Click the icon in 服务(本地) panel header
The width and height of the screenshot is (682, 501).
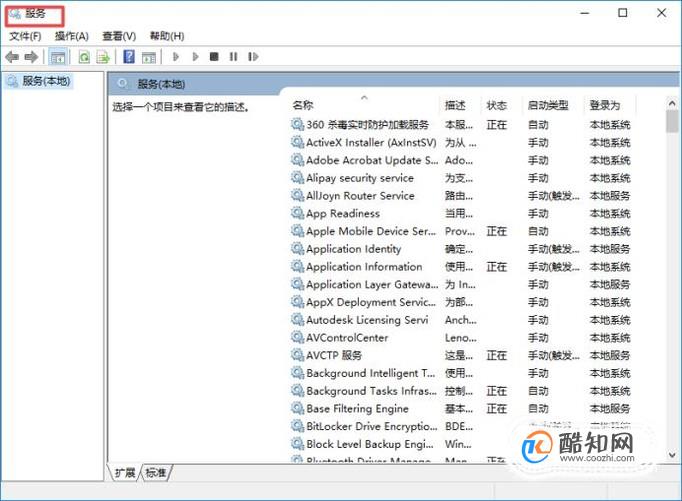[x=123, y=84]
